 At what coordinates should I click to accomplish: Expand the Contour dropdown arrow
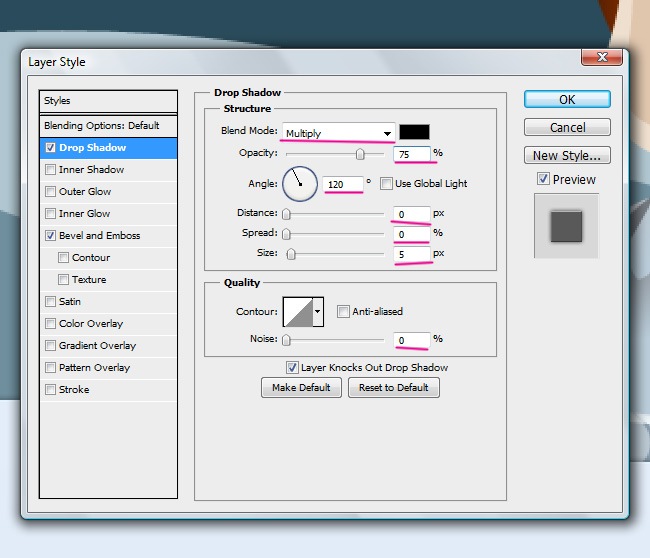tap(319, 312)
